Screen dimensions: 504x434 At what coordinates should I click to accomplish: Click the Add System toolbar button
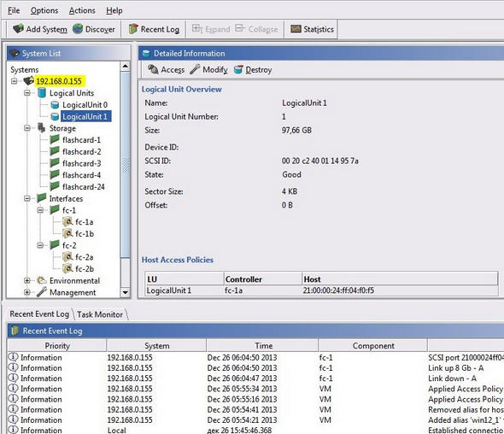(40, 29)
